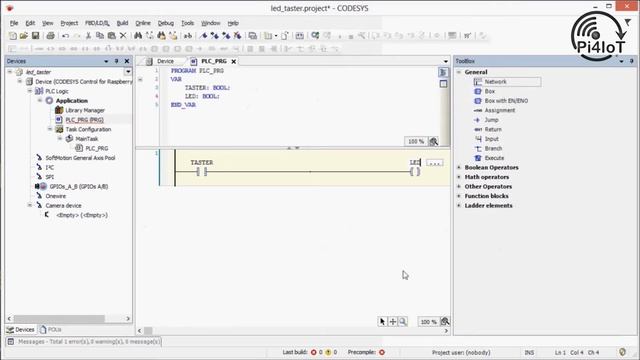Screen dimensions: 640x360
Task: Select the Assignment element in Toolbox
Action: [494, 110]
